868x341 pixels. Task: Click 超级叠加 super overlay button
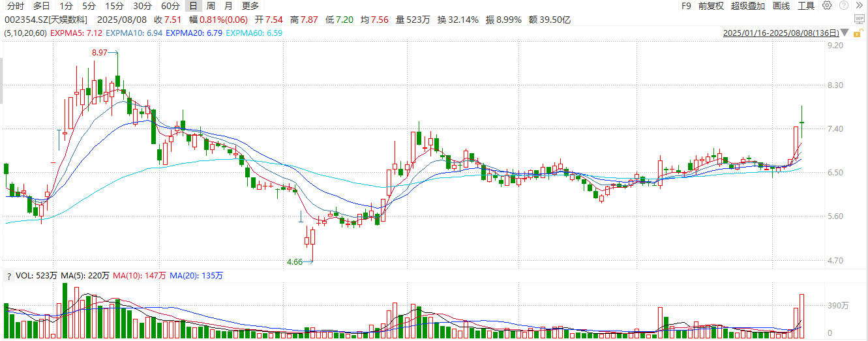pos(749,6)
